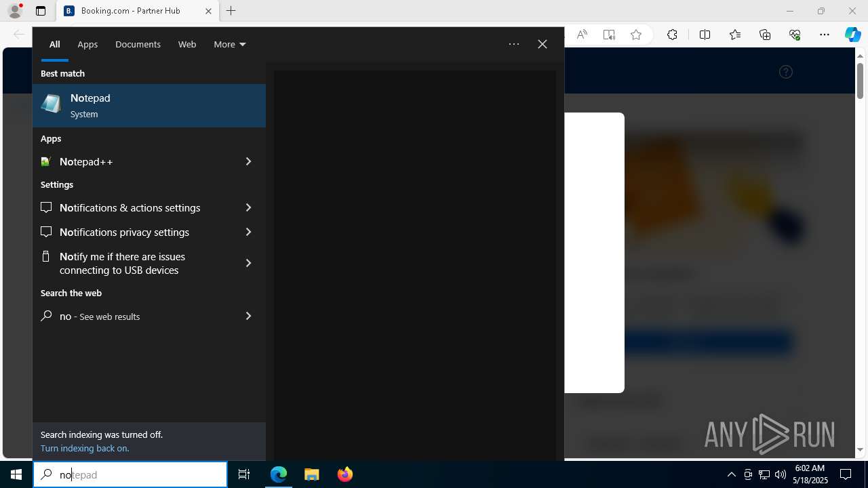Switch to the Documents search tab
868x488 pixels.
(x=138, y=44)
